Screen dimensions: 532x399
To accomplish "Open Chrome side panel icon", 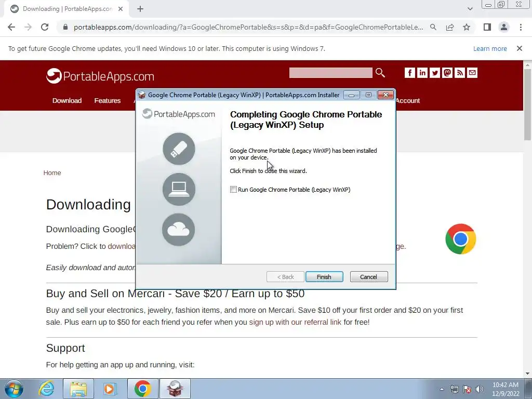I will tap(487, 27).
